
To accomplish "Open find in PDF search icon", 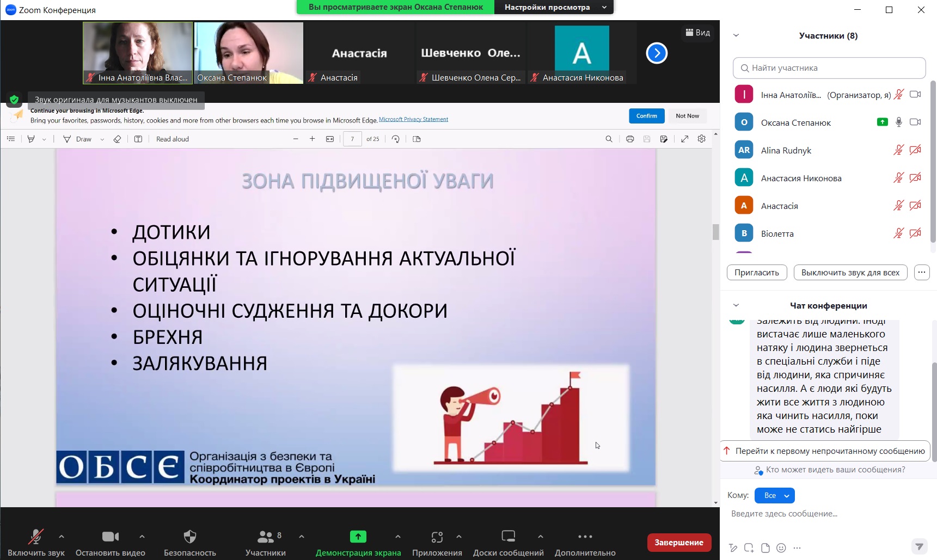I will coord(609,139).
